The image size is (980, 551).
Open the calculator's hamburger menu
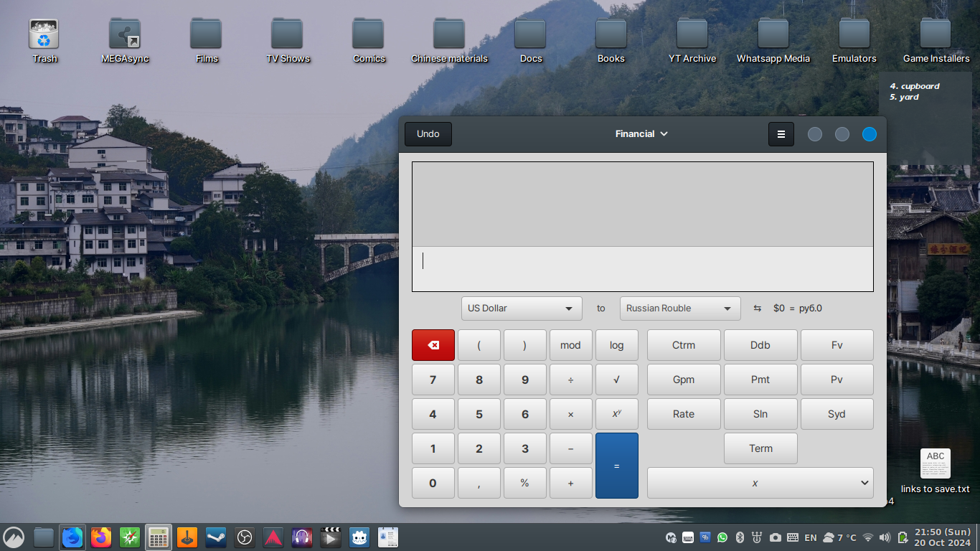(781, 134)
